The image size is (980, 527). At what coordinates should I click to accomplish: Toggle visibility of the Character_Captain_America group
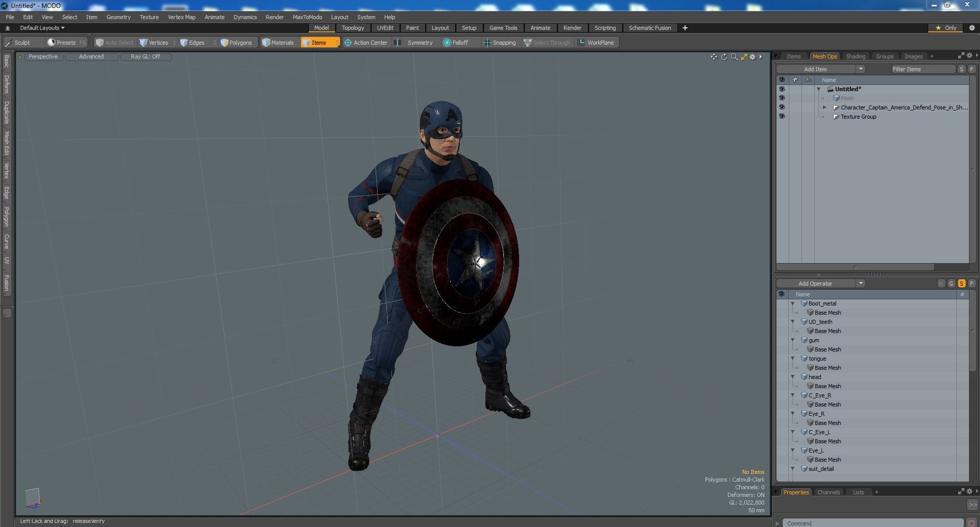pos(781,107)
